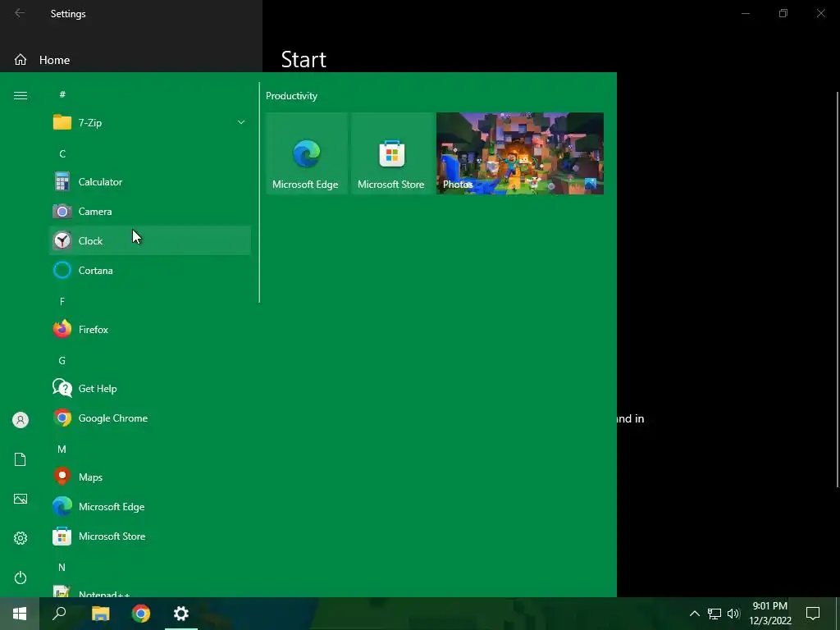Jump to letter C header in app list
The width and height of the screenshot is (840, 630).
point(62,153)
